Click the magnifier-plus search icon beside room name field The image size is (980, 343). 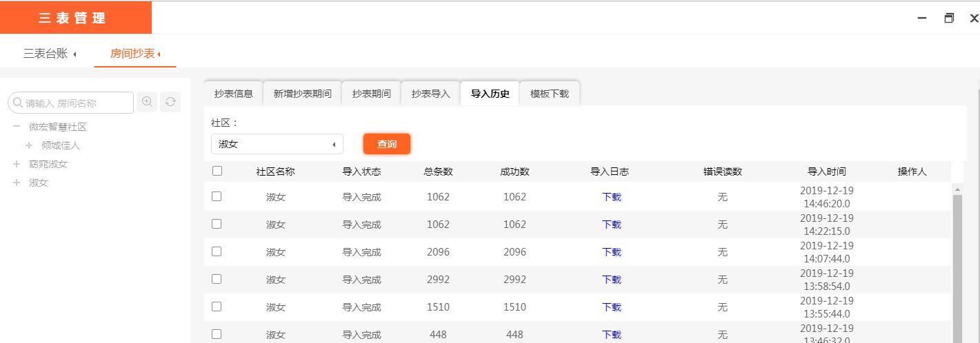[x=147, y=102]
